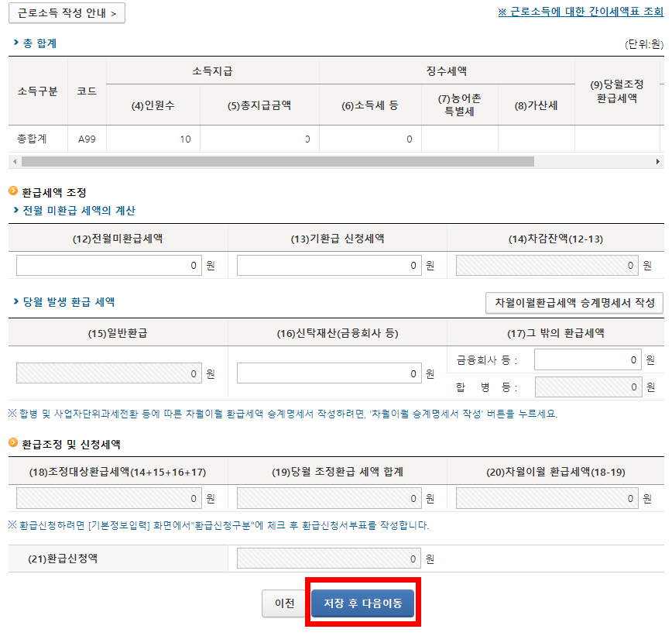Click the 징수세액 group header
Screen dimensions: 672x636
[447, 70]
